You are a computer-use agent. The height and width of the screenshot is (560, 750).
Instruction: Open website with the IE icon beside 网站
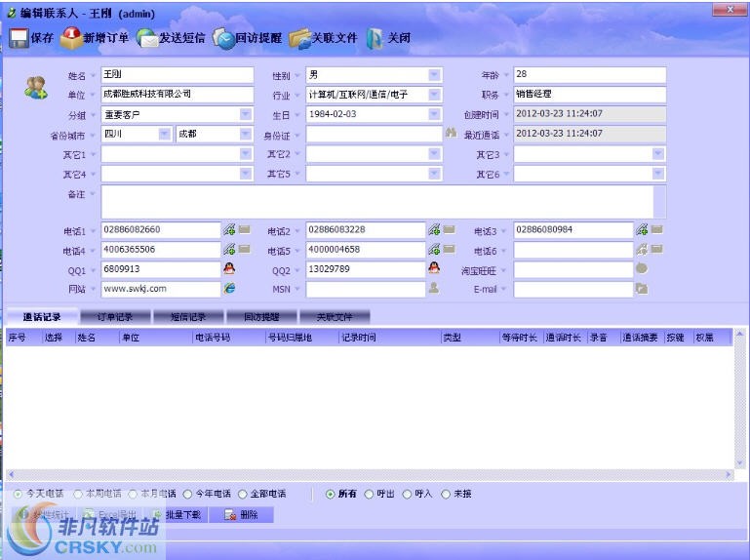pyautogui.click(x=229, y=288)
